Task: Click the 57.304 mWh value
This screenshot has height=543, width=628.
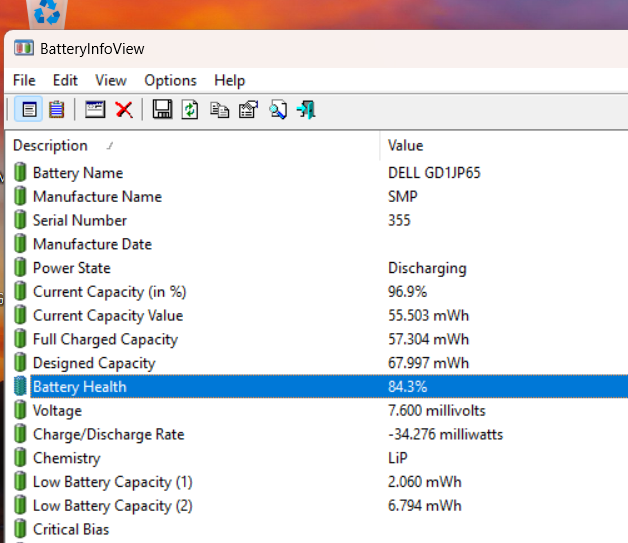Action: (428, 340)
